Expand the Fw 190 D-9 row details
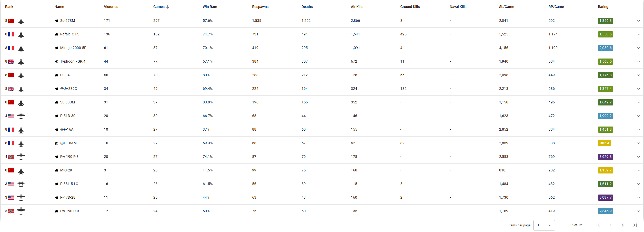 point(639,211)
